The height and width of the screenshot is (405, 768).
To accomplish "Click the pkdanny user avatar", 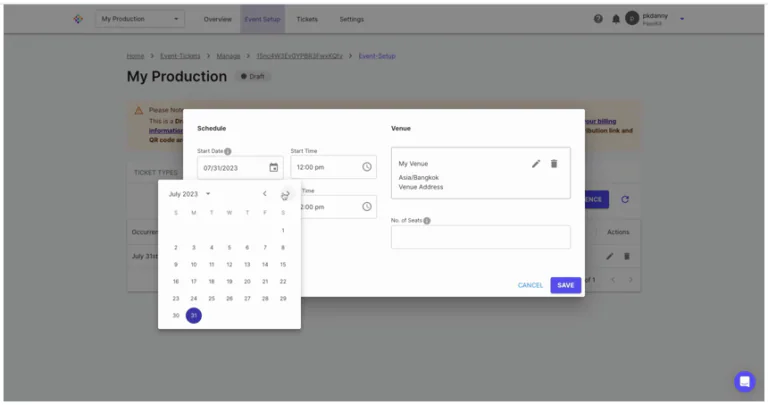I will (632, 19).
